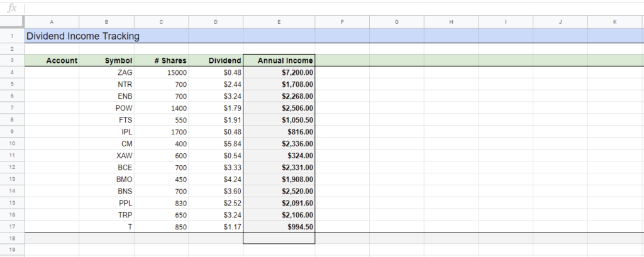The width and height of the screenshot is (644, 257).
Task: Click the formula bar input field
Action: coord(334,8)
